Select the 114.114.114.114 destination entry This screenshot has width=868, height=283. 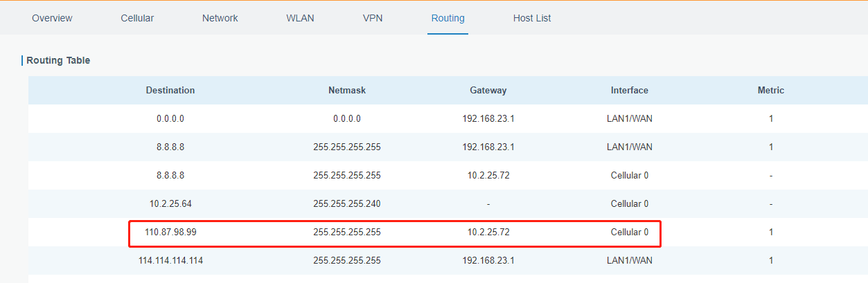(170, 260)
